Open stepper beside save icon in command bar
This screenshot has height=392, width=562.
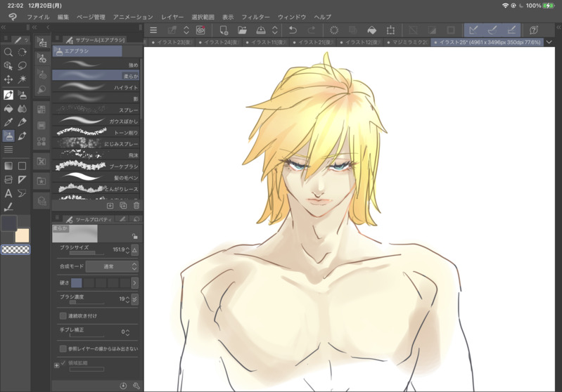[275, 30]
